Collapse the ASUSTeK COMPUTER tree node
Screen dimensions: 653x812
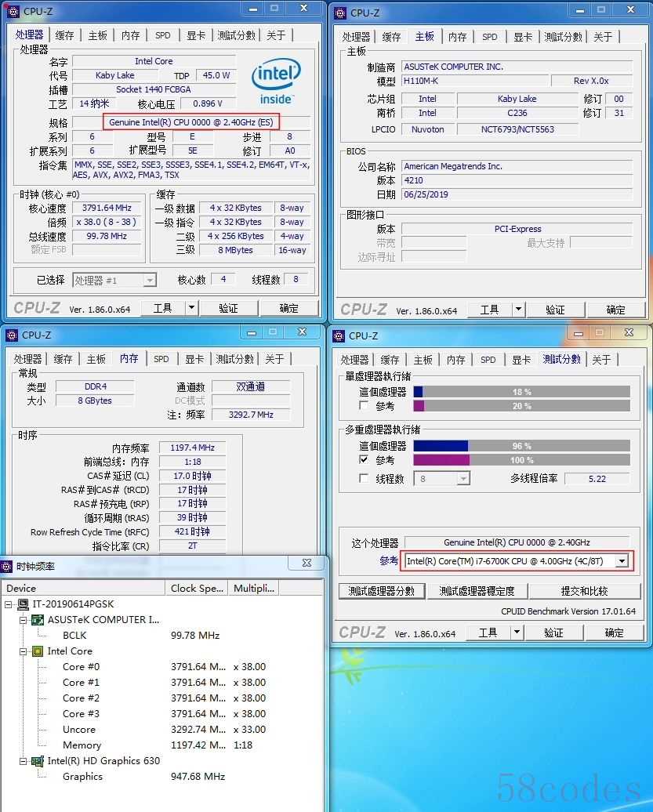24,619
